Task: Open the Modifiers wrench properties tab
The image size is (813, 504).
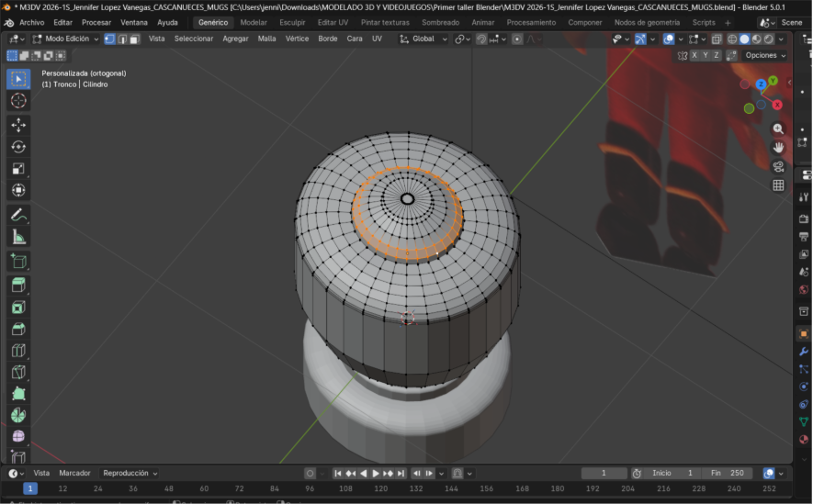Action: [x=803, y=352]
